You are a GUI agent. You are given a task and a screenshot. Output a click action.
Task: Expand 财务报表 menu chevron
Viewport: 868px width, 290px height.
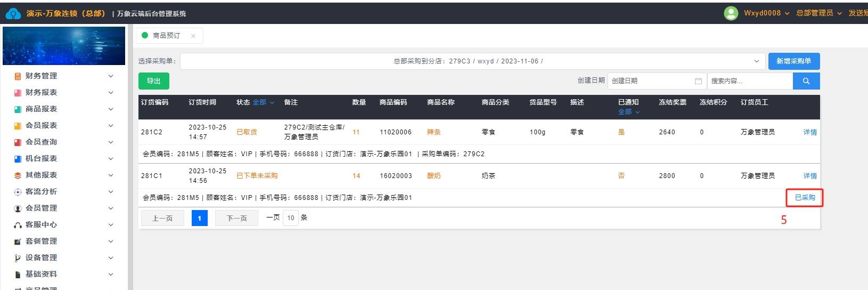111,93
